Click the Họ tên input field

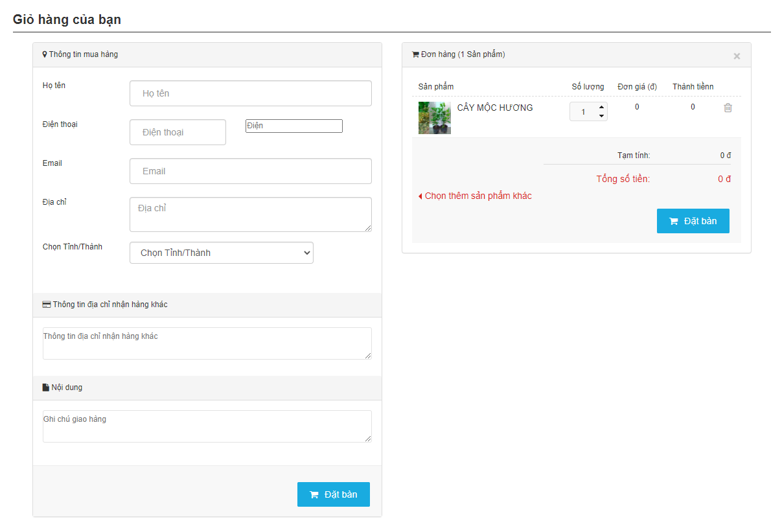[250, 93]
